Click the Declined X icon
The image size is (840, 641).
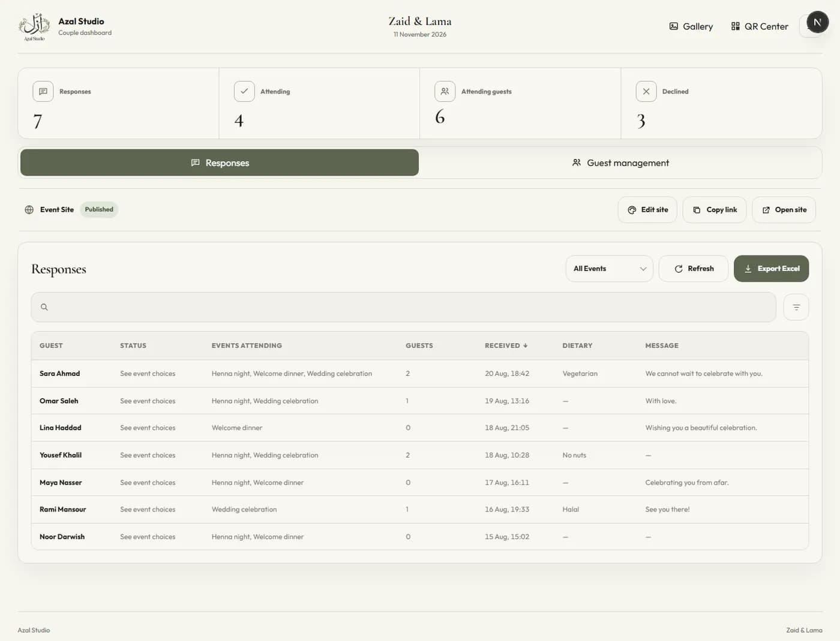(646, 92)
